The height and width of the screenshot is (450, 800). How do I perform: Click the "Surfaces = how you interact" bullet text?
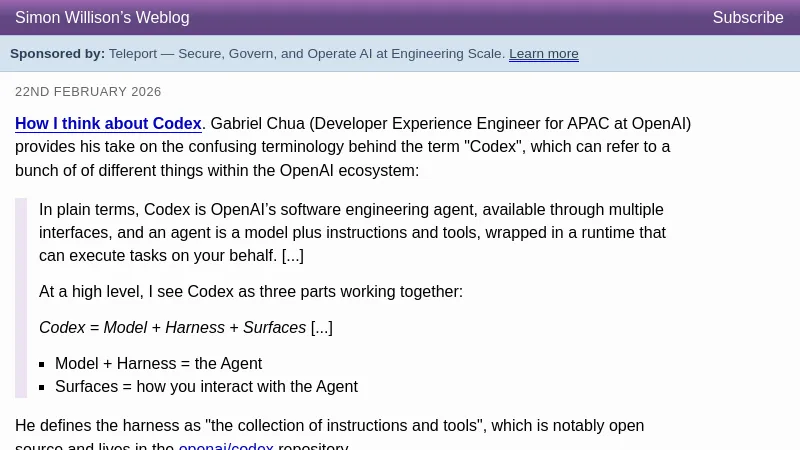coord(206,387)
